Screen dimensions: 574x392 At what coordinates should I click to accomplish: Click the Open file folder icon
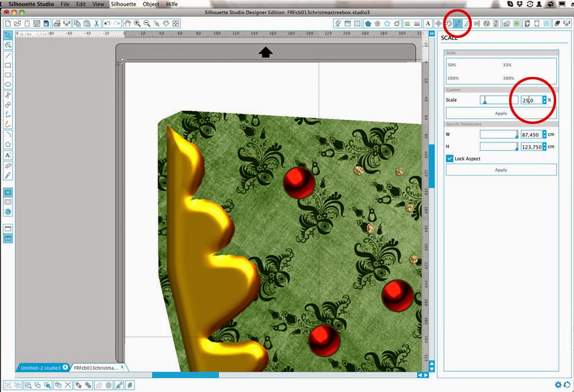pos(17,24)
